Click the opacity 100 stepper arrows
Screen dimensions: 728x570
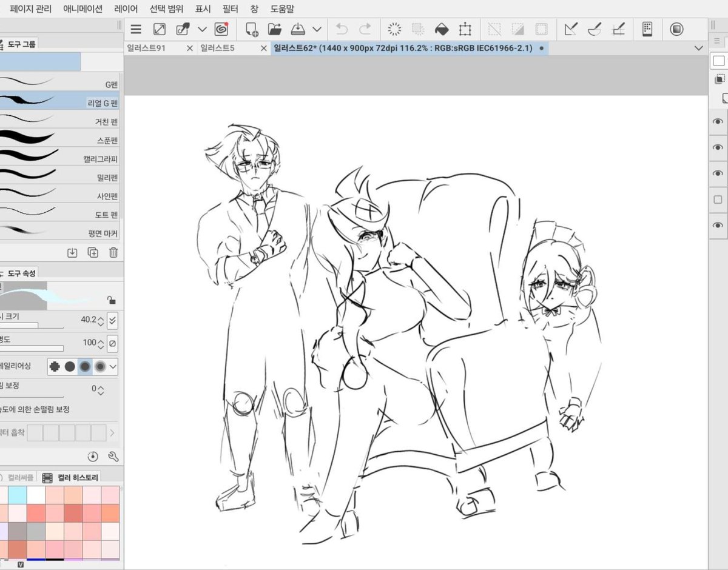coord(101,343)
